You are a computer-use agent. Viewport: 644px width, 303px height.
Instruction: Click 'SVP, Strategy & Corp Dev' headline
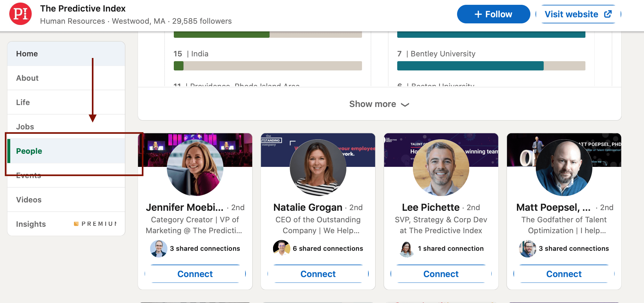click(441, 225)
